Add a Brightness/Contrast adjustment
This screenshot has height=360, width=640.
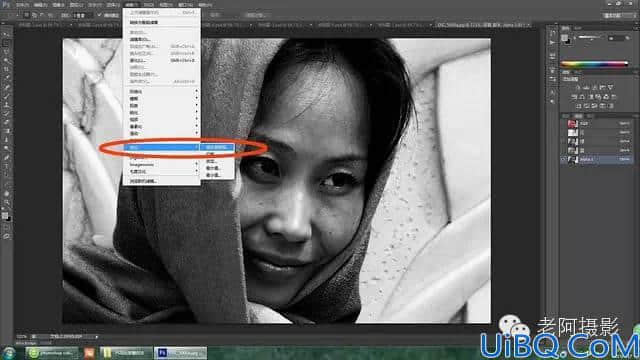pyautogui.click(x=578, y=87)
